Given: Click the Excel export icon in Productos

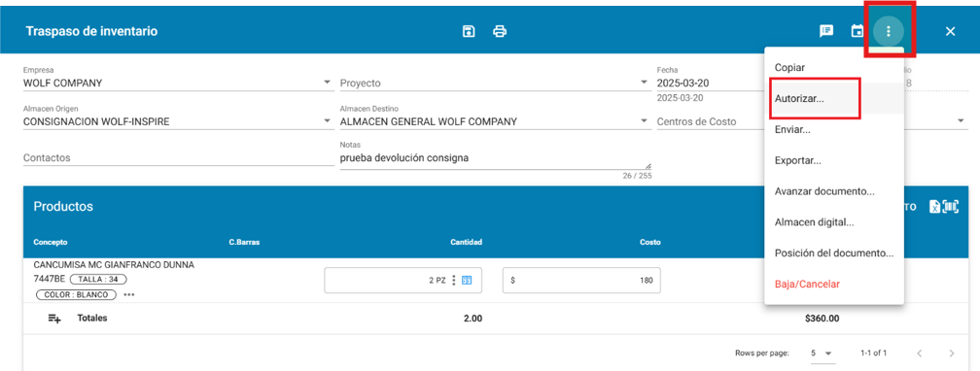Looking at the screenshot, I should pos(934,208).
